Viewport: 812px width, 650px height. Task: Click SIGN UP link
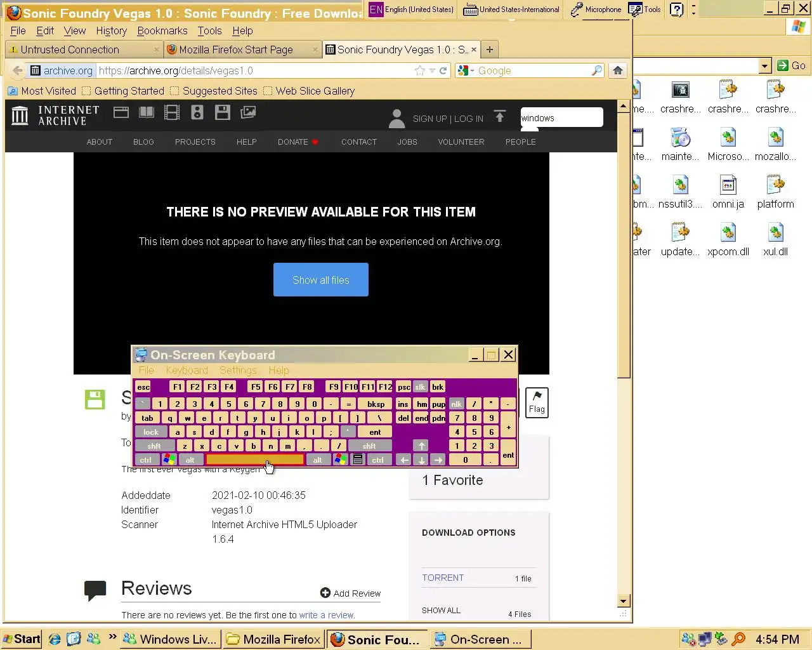(430, 119)
